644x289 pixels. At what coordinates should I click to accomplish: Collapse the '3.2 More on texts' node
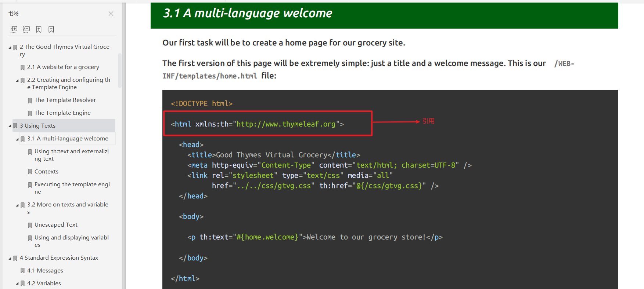pyautogui.click(x=17, y=205)
